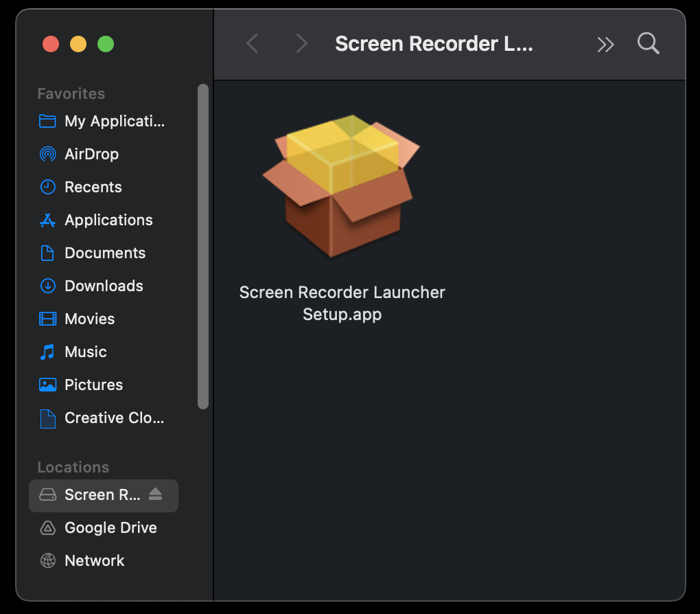Viewport: 700px width, 614px height.
Task: Open Applications in the sidebar
Action: tap(108, 220)
